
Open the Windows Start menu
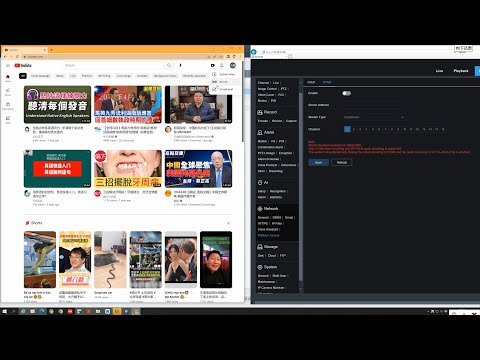pos(5,311)
